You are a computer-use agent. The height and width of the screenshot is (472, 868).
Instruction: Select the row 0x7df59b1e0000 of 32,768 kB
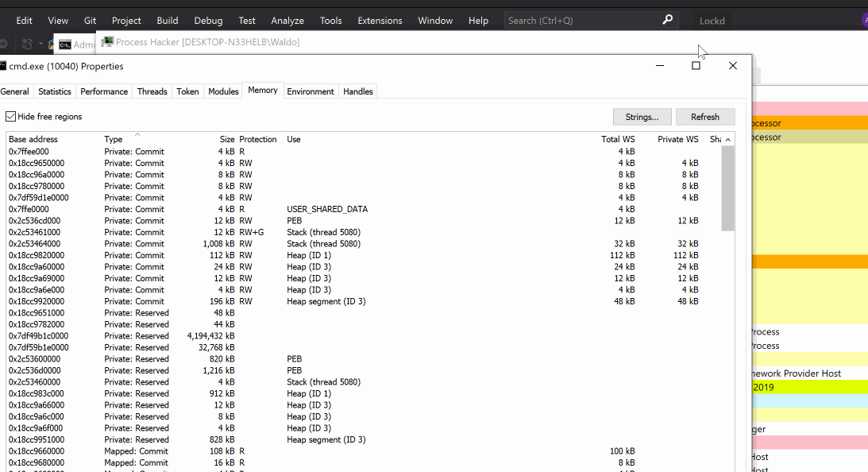tap(364, 347)
